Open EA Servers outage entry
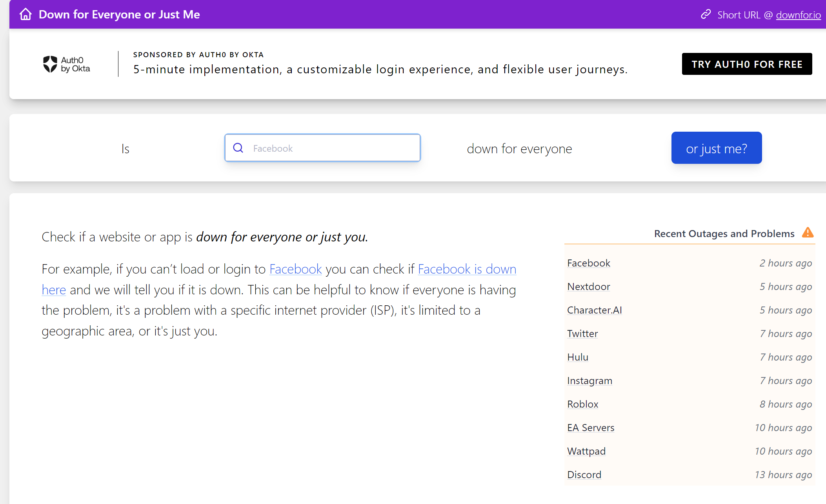 pyautogui.click(x=591, y=428)
